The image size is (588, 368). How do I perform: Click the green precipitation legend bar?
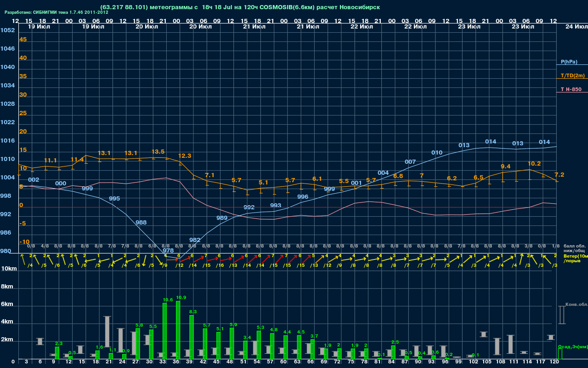pos(560,354)
